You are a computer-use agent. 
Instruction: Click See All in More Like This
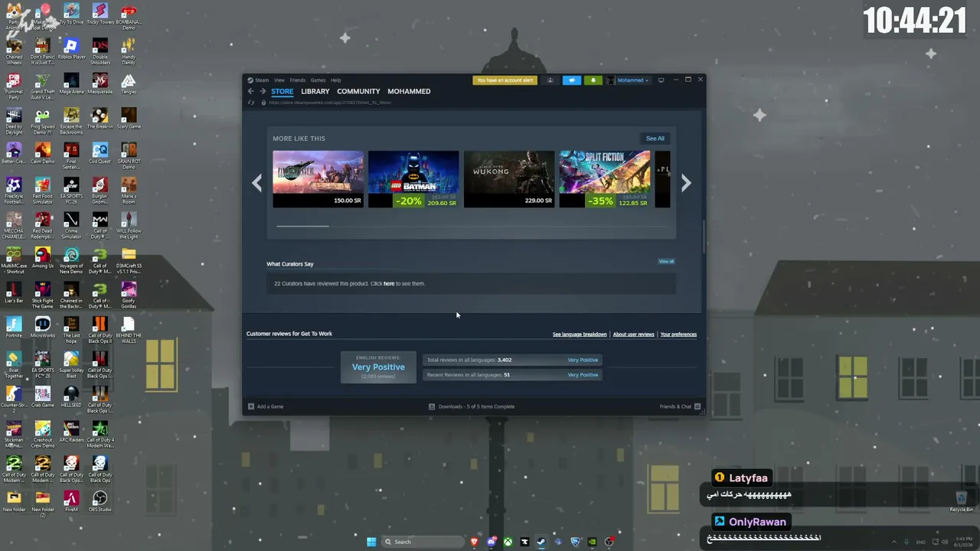click(x=655, y=139)
